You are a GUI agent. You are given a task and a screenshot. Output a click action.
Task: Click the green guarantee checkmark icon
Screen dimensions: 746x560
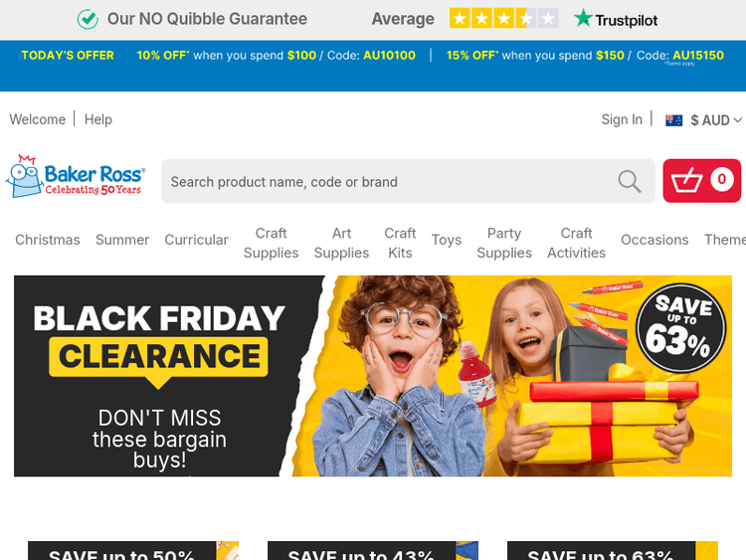tap(88, 20)
